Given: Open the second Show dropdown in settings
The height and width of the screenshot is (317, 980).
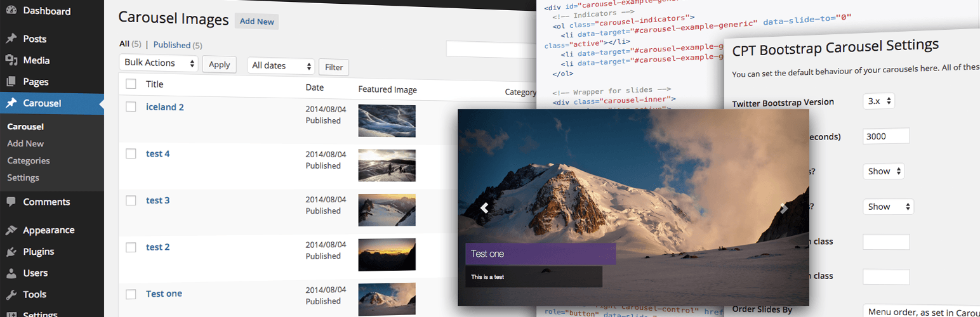Looking at the screenshot, I should click(x=888, y=206).
